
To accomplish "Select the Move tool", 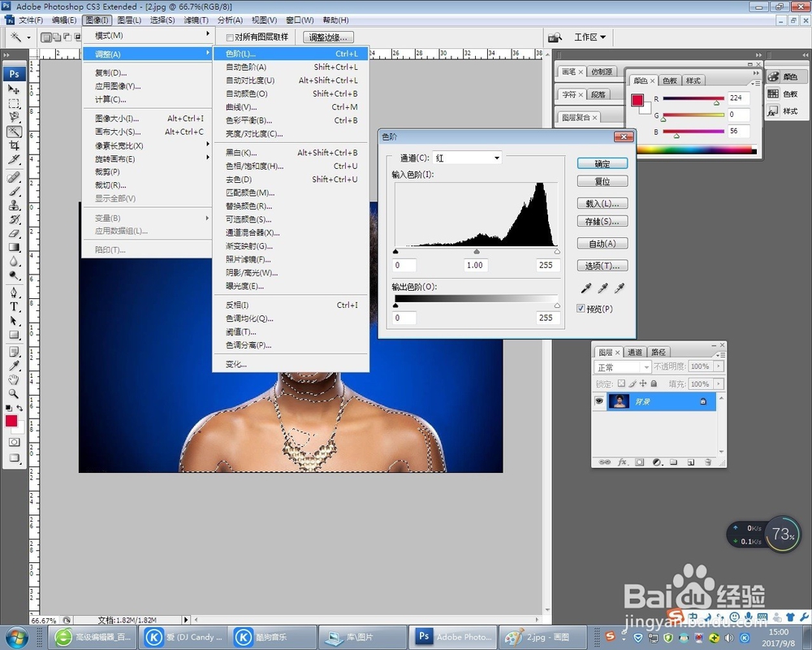I will point(14,89).
